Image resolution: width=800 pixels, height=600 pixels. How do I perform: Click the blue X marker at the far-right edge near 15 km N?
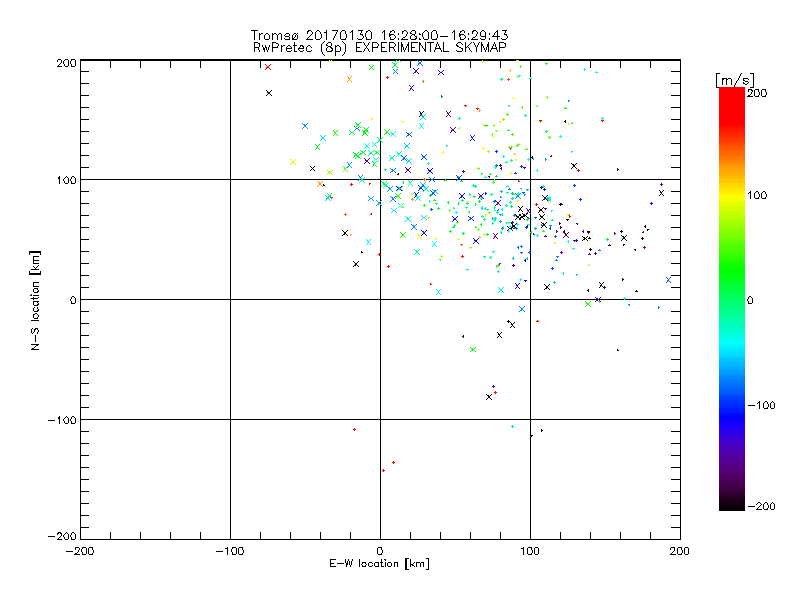(x=668, y=280)
